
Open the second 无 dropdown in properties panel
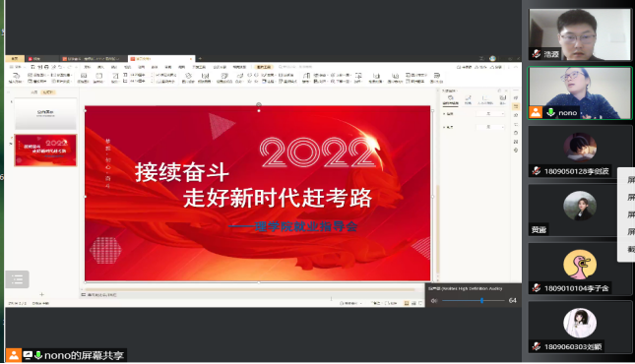point(490,127)
